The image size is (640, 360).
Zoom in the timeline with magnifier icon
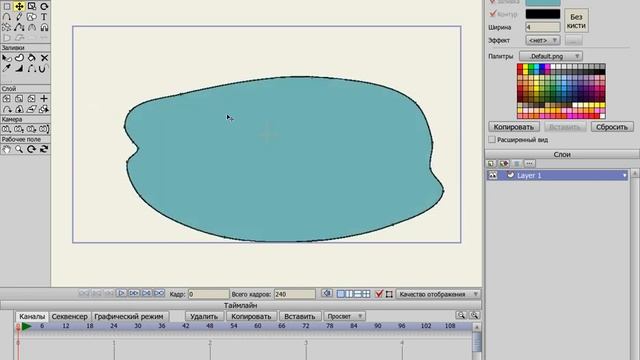click(474, 315)
